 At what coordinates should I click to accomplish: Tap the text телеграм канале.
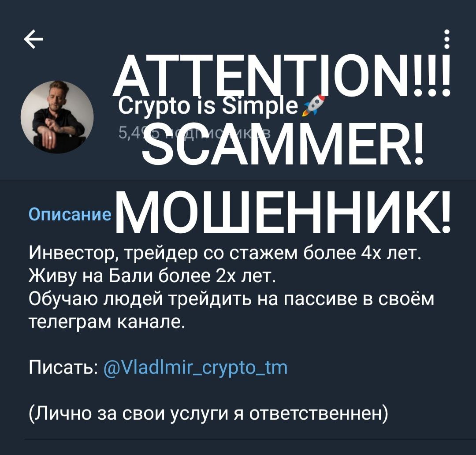pyautogui.click(x=107, y=321)
